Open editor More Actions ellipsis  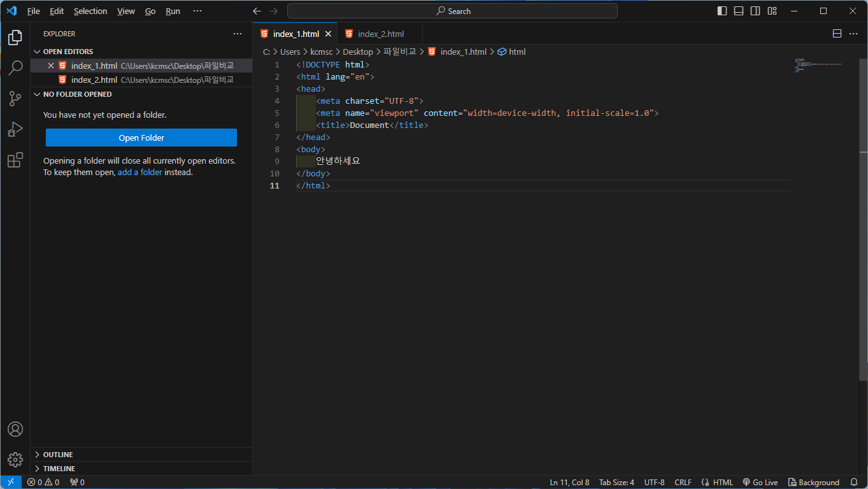click(x=853, y=34)
